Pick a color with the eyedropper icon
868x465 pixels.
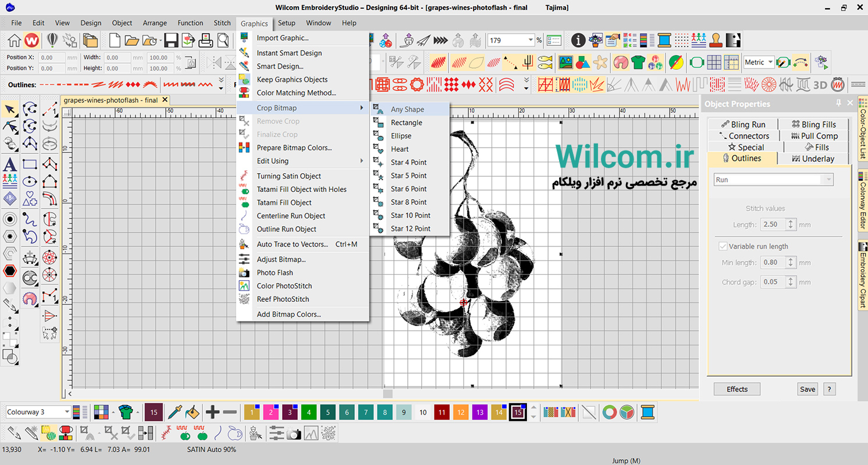coord(175,412)
